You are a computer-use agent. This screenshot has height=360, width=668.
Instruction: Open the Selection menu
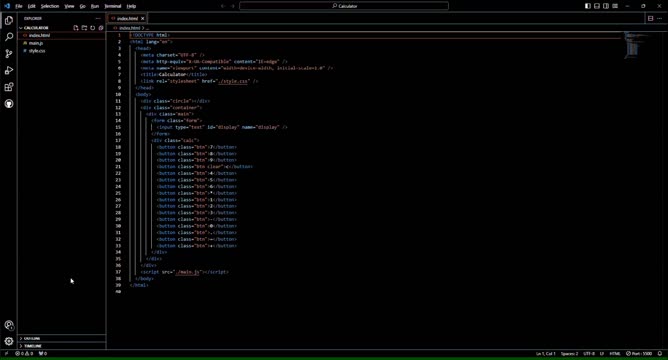(x=50, y=6)
